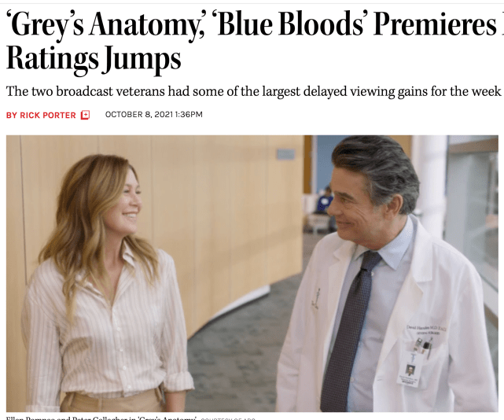This screenshot has width=504, height=420.
Task: Click the seated person in the photo background
Action: pos(324,201)
